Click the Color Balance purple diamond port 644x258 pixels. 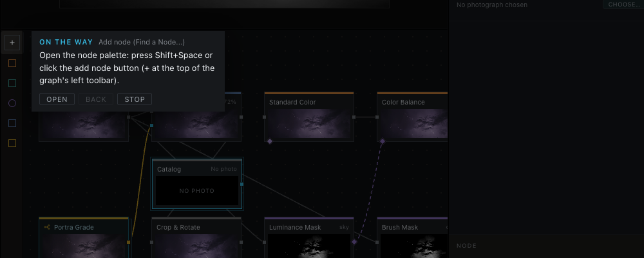[x=383, y=141]
